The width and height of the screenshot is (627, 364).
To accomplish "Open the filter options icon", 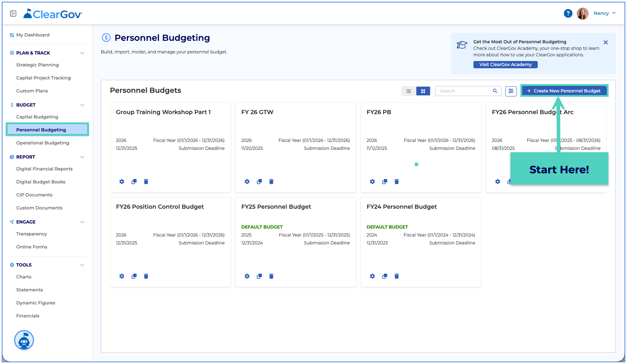I will coord(511,91).
